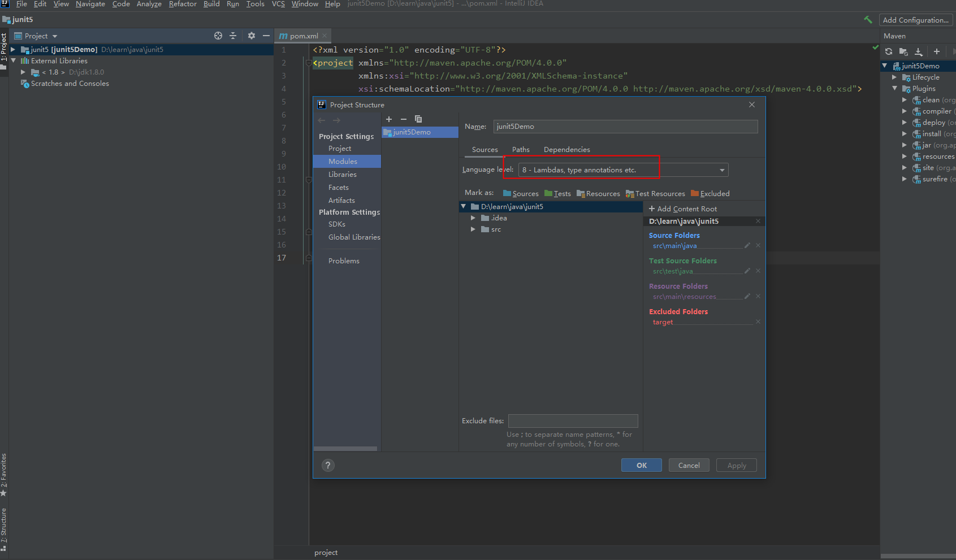The width and height of the screenshot is (956, 560).
Task: Expand the .idea folder node
Action: (x=473, y=218)
